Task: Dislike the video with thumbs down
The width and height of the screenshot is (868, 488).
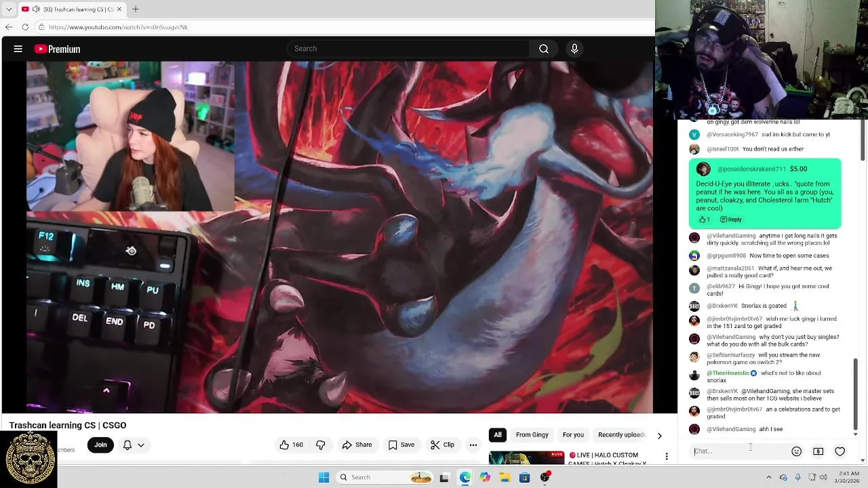Action: 321,445
